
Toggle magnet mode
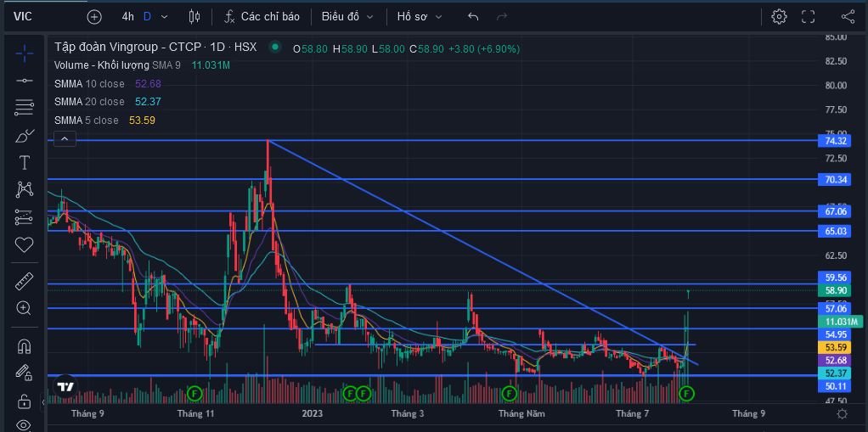(x=25, y=346)
